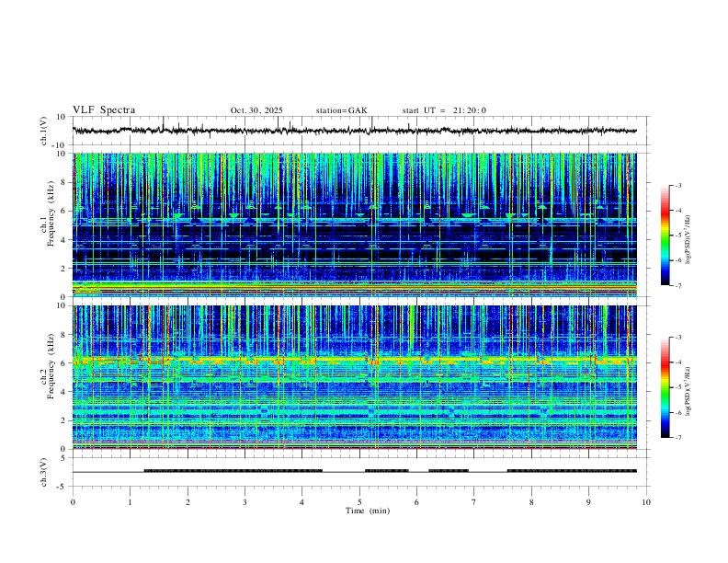Click the "8" kHz tick on ch.1 spectrogram axis
The width and height of the screenshot is (728, 563).
tap(64, 182)
